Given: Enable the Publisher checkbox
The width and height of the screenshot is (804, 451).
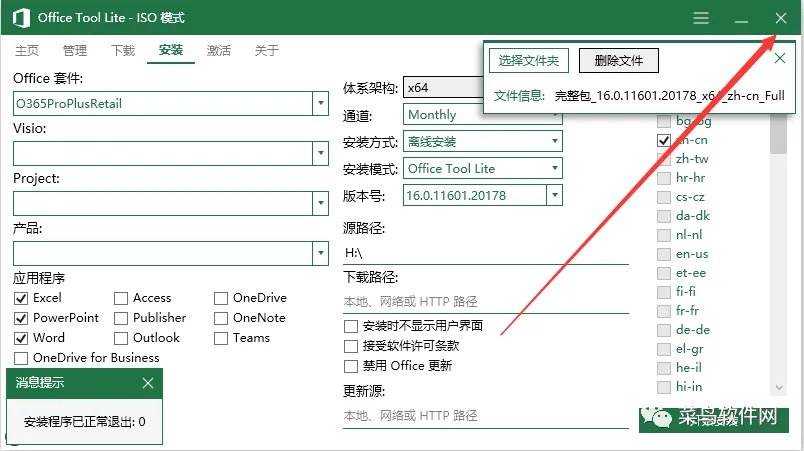Looking at the screenshot, I should pyautogui.click(x=121, y=318).
